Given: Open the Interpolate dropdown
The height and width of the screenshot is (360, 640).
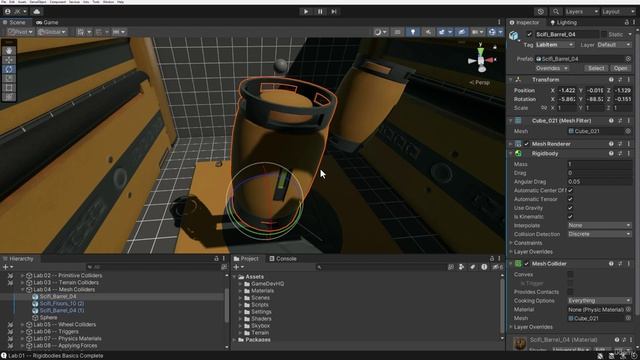Looking at the screenshot, I should pyautogui.click(x=599, y=225).
